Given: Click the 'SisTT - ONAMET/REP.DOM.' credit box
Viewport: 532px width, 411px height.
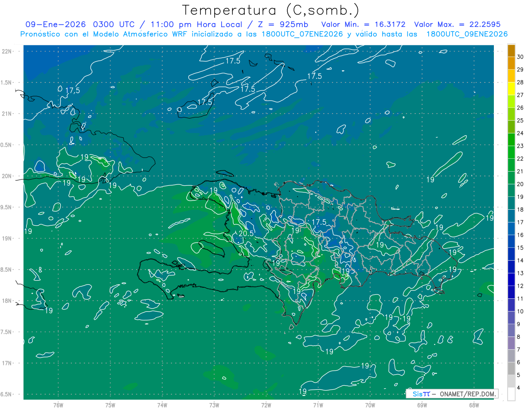Looking at the screenshot, I should [452, 394].
